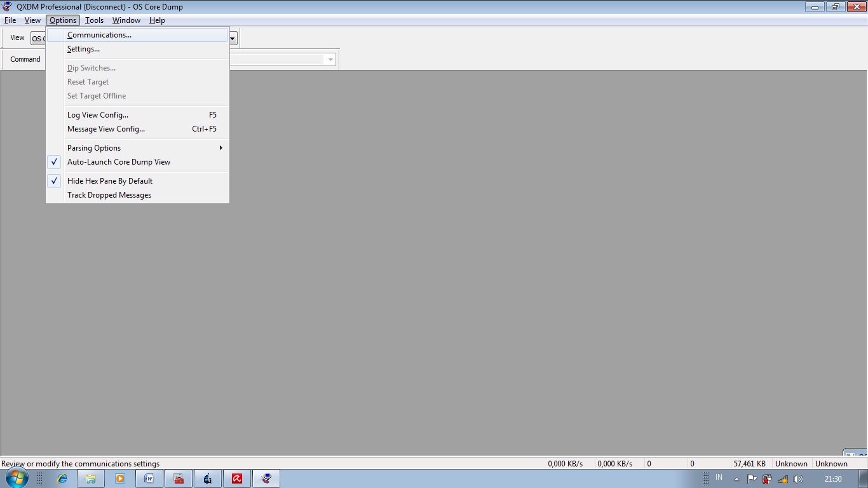The height and width of the screenshot is (488, 868).
Task: Expand the Parsing Options submenu
Action: (93, 147)
